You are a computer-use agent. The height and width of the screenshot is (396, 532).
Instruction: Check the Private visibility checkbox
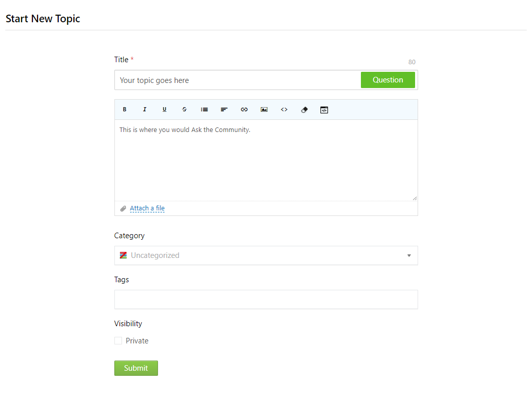[x=118, y=341]
